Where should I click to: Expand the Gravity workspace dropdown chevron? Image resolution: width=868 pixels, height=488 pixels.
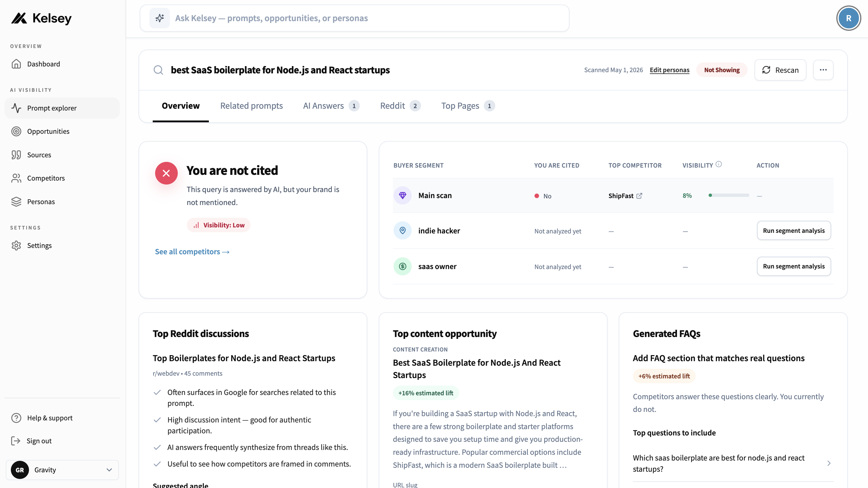tap(109, 470)
